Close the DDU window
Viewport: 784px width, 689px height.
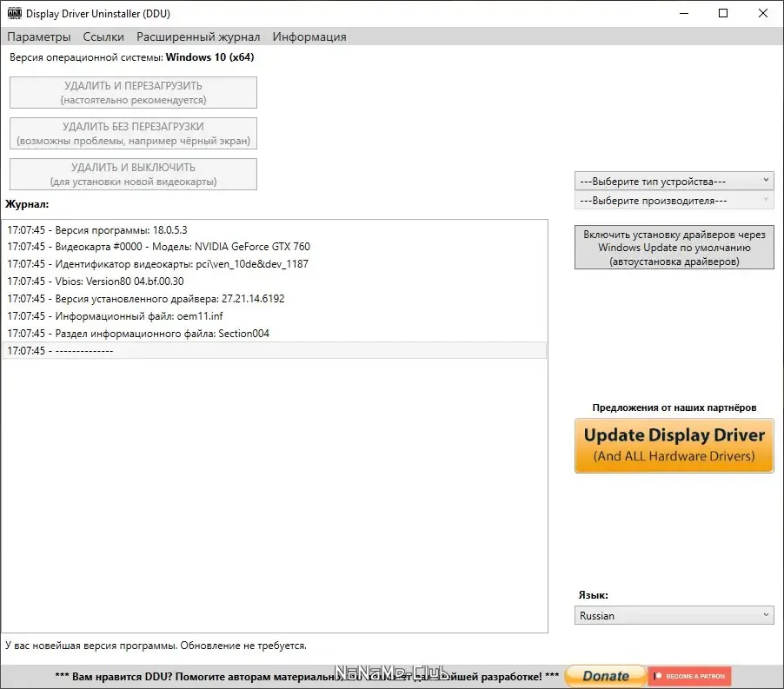763,14
